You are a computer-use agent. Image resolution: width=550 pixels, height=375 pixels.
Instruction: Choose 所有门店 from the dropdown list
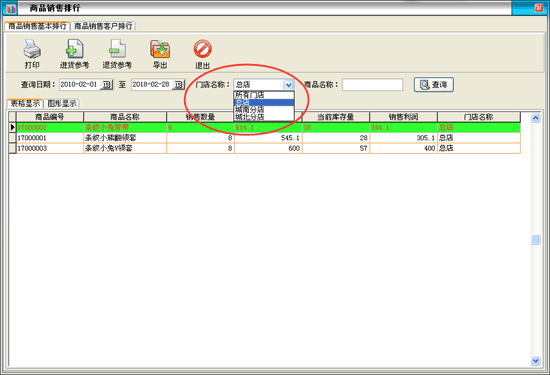pyautogui.click(x=264, y=95)
